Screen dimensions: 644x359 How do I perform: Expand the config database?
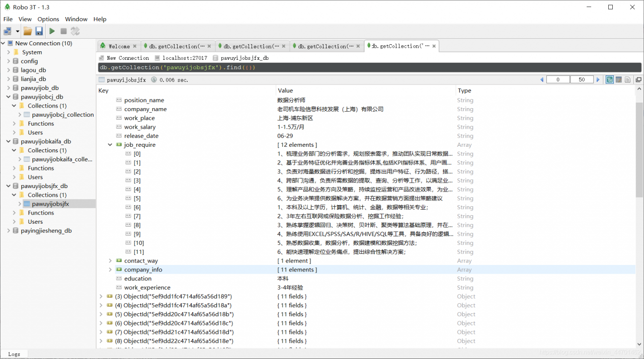pyautogui.click(x=9, y=61)
